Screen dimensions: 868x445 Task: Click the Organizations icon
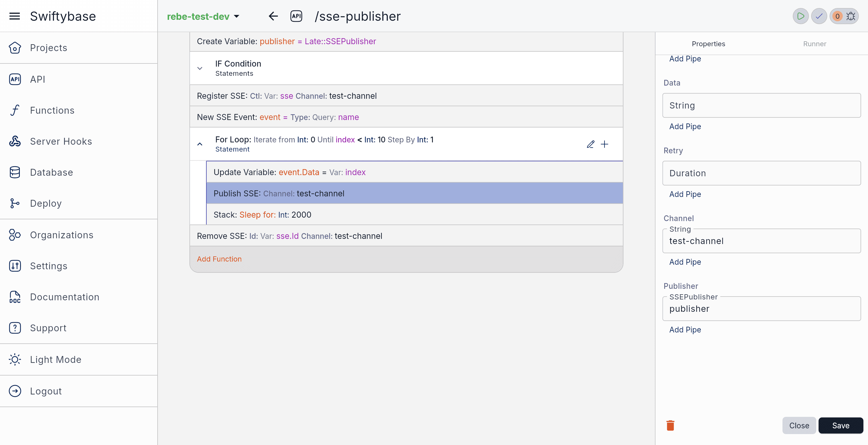(x=15, y=235)
